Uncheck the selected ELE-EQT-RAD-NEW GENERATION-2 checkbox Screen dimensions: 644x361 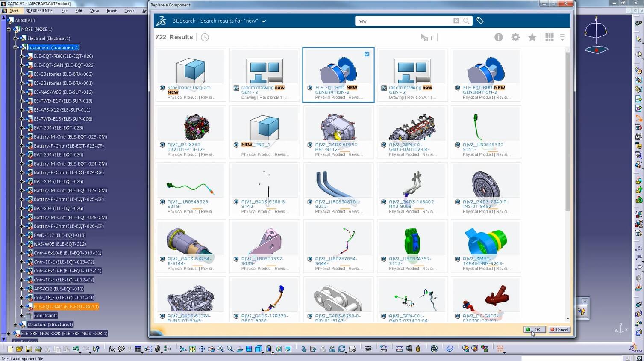[x=367, y=54]
